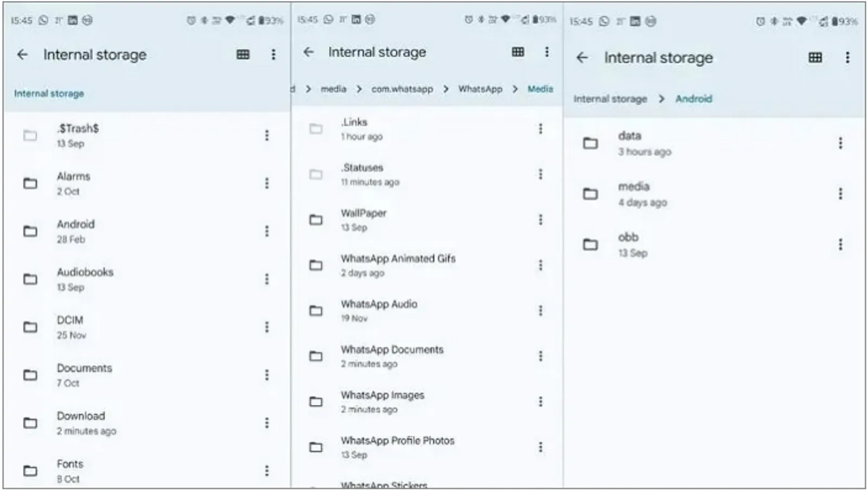Open the .Statuses folder
This screenshot has width=868, height=491.
coord(361,174)
